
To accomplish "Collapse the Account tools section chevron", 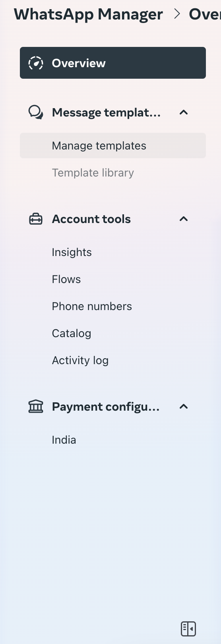I will 184,219.
